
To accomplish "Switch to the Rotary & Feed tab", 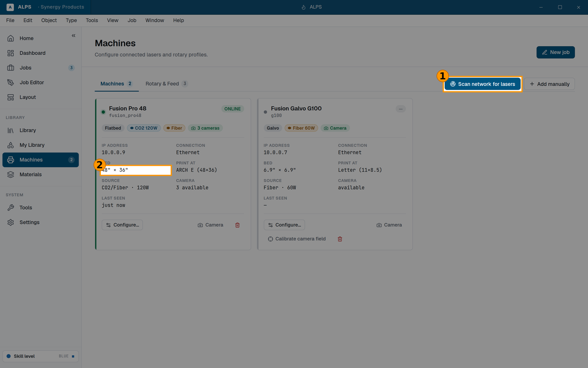I will click(166, 84).
